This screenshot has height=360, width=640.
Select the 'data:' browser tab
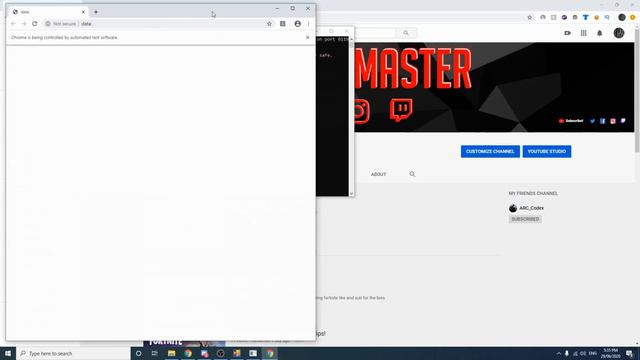tap(48, 12)
